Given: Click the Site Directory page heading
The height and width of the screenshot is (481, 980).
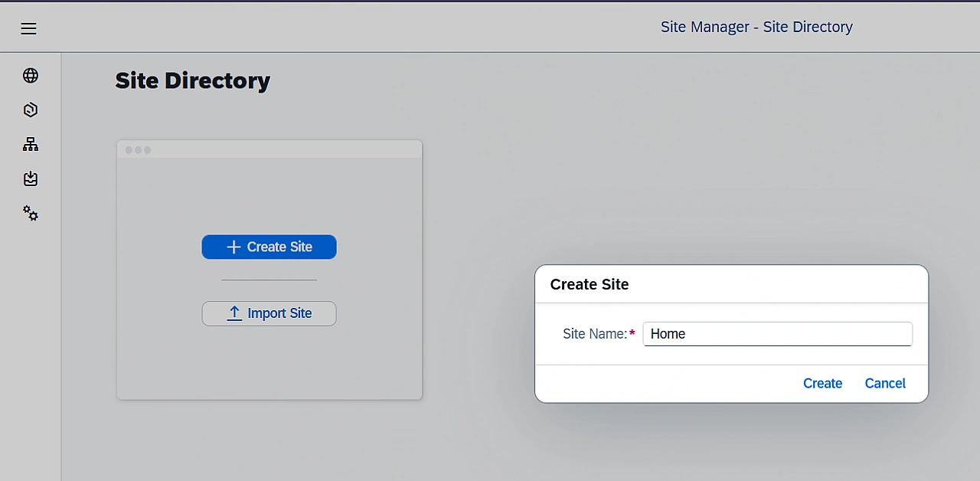Looking at the screenshot, I should [x=192, y=80].
